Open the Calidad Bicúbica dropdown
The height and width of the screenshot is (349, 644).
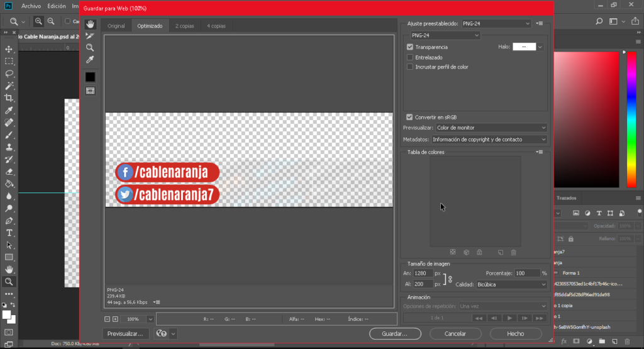[512, 284]
